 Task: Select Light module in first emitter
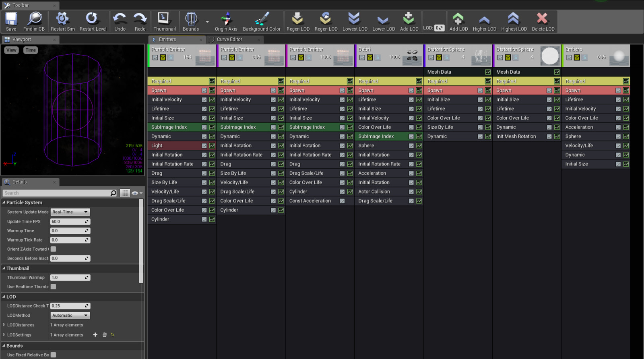coord(182,146)
